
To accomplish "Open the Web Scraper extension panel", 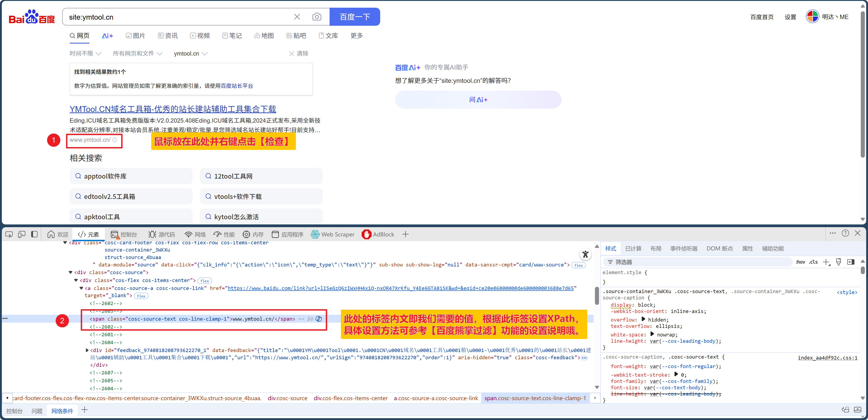I will click(x=333, y=234).
